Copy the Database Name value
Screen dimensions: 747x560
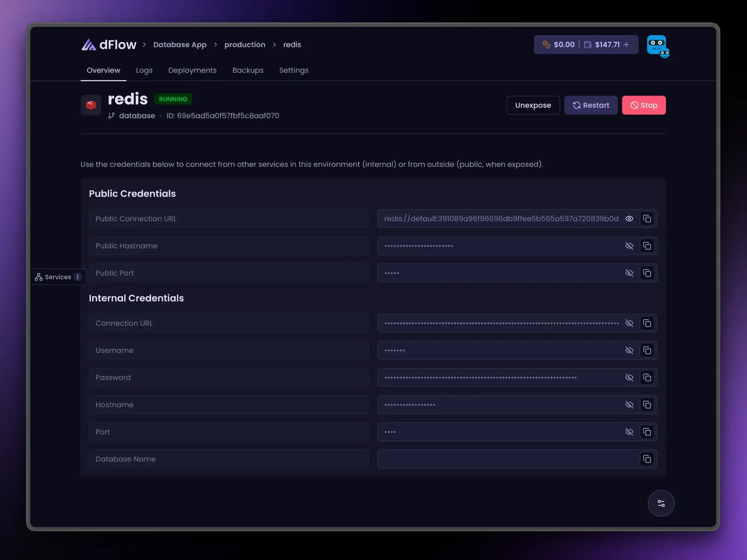[x=647, y=459]
